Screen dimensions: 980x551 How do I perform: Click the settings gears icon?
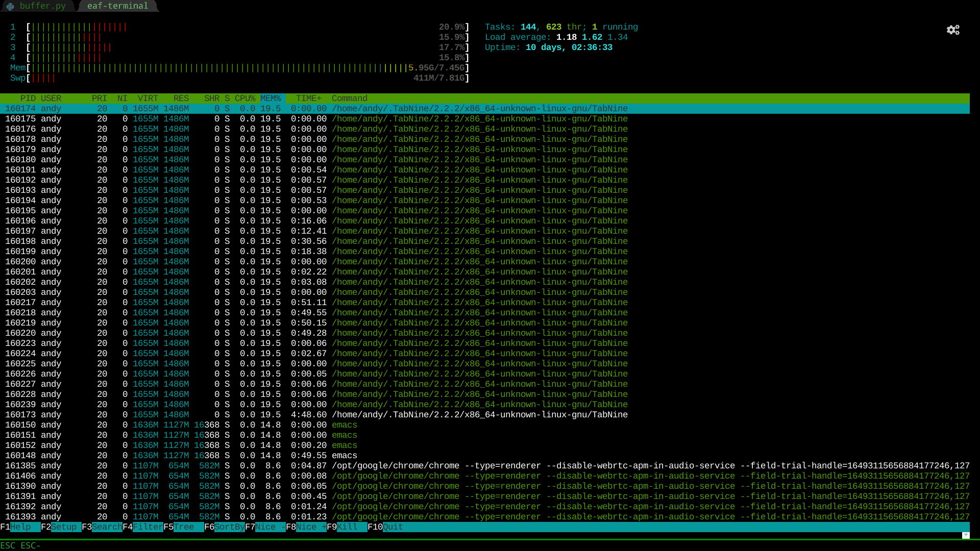953,30
